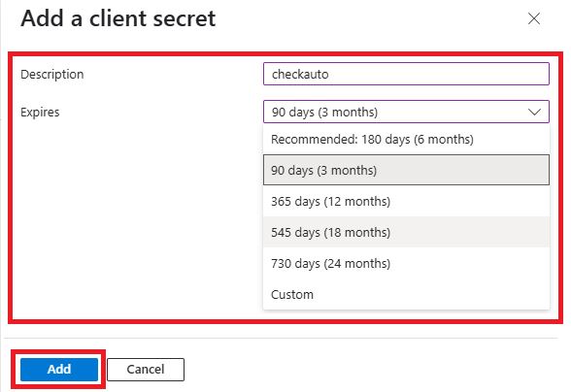Image resolution: width=571 pixels, height=392 pixels.
Task: Click blank space right of Cancel button
Action: click(364, 370)
